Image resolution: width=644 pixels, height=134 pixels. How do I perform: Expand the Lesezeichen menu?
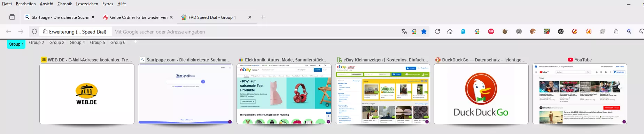(x=87, y=4)
